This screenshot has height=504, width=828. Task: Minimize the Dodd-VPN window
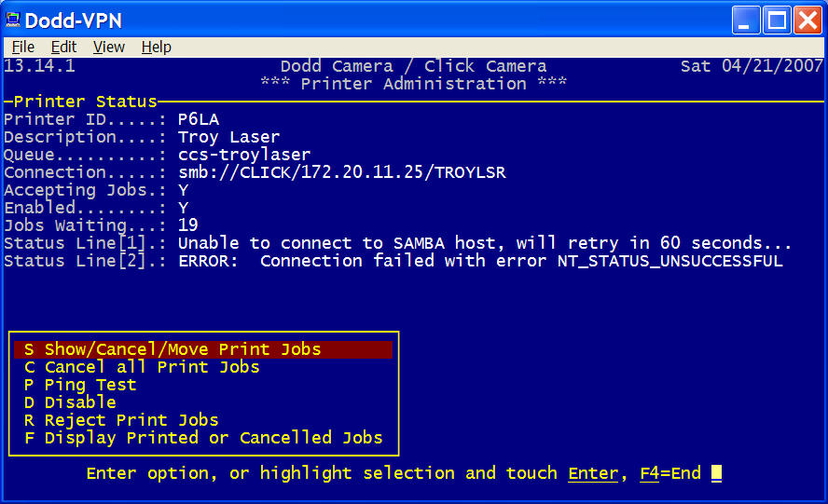pos(746,20)
